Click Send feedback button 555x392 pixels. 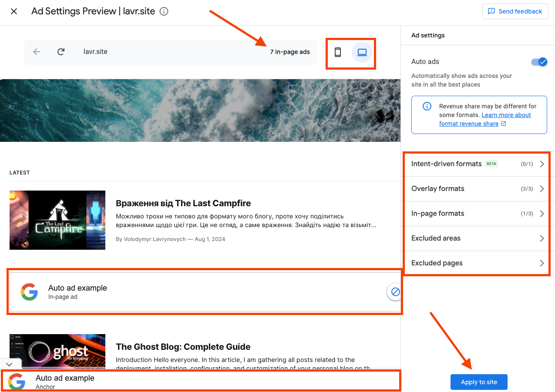click(515, 11)
